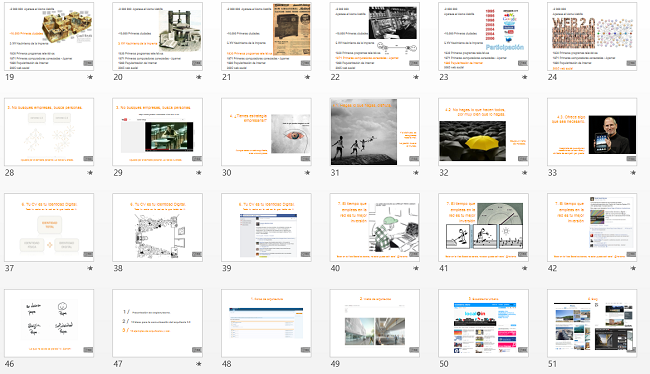Pick slide 49 showing building renderings

click(375, 323)
